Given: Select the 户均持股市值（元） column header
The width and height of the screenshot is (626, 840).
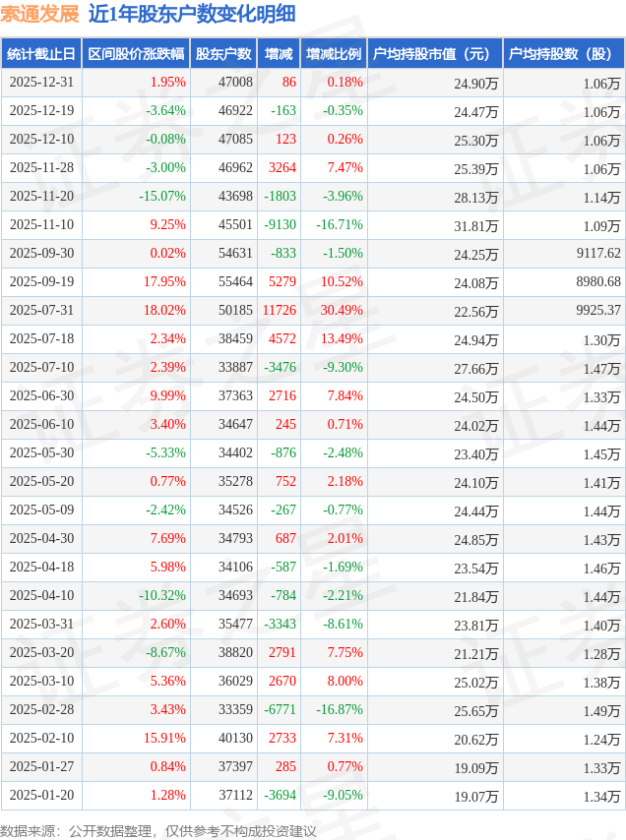Looking at the screenshot, I should tap(434, 54).
